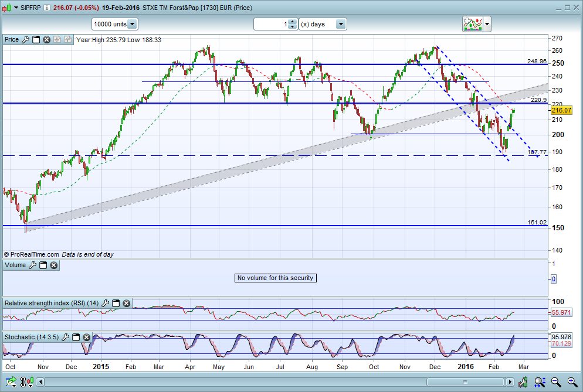Maximize the Volume panel
Image resolution: width=583 pixels, height=392 pixels.
point(43,265)
